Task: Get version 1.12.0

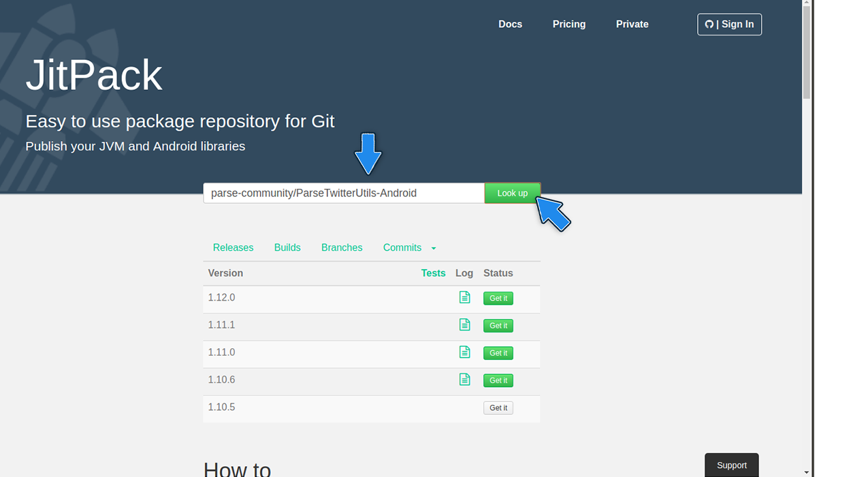Action: pyautogui.click(x=498, y=298)
